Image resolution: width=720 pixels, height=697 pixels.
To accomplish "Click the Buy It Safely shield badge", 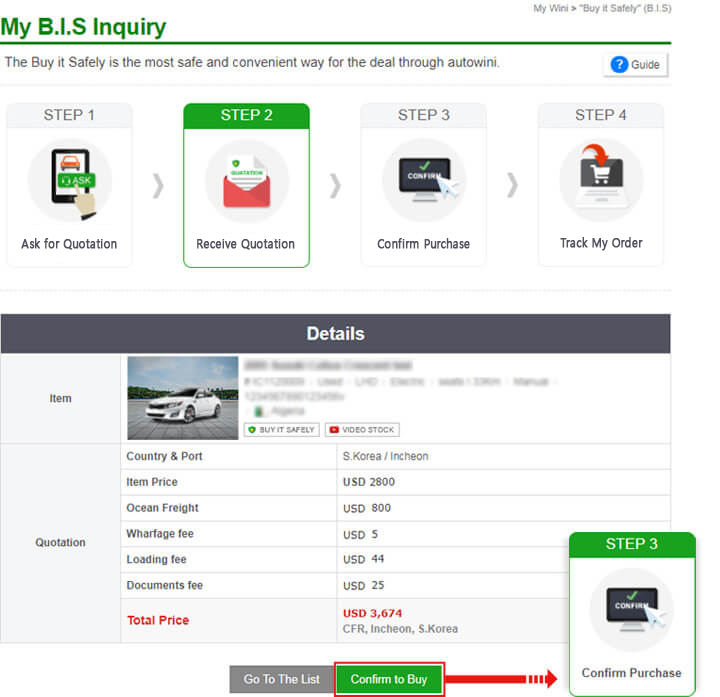I will (x=281, y=430).
